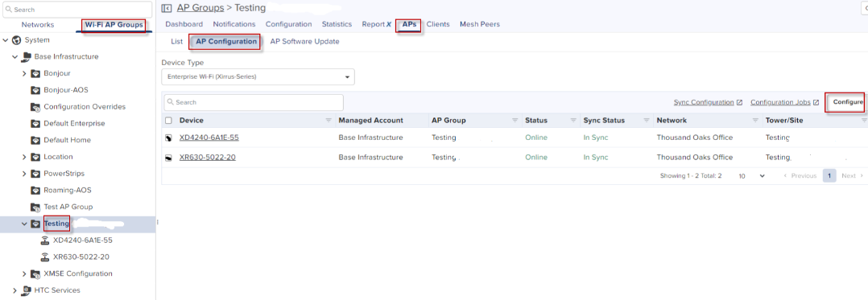Collapse sidebar using the panel toggle icon
This screenshot has height=300, width=868.
(x=166, y=8)
